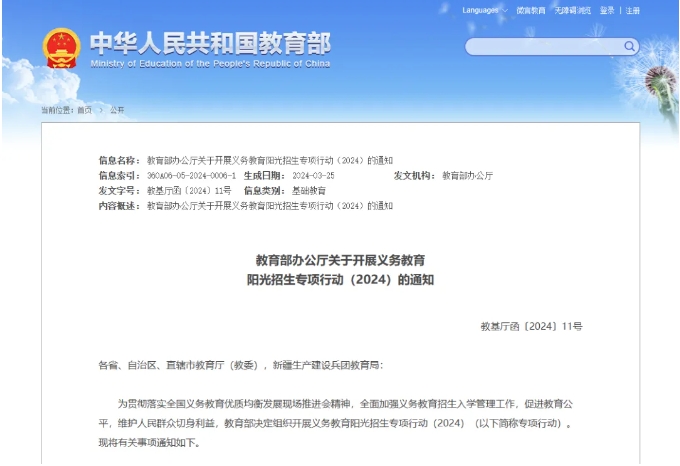This screenshot has height=466, width=680.
Task: Go to 首页 in breadcrumb
Action: [x=85, y=110]
